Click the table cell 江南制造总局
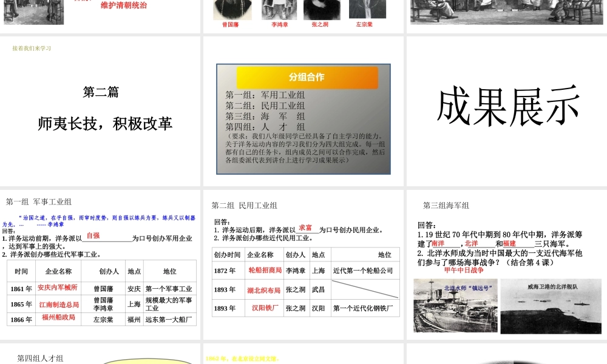 point(59,305)
